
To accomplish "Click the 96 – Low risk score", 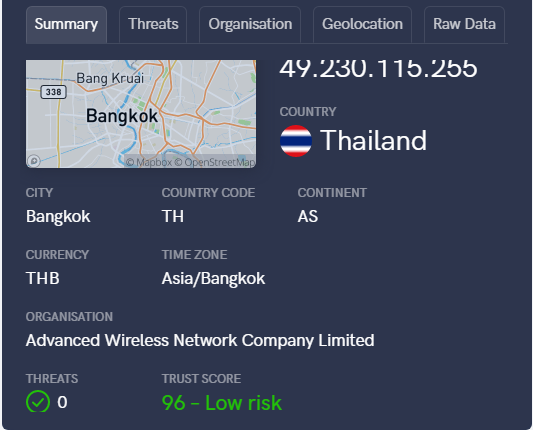I will click(x=222, y=403).
